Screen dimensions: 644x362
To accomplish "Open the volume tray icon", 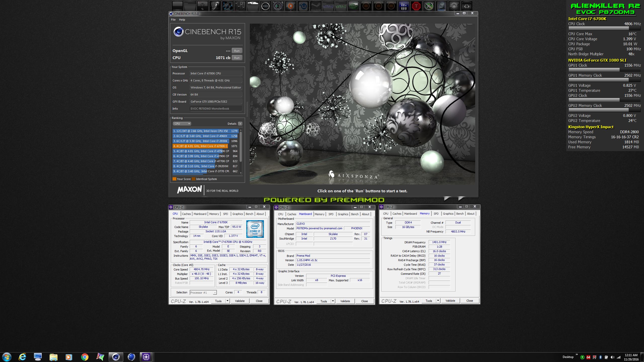I will click(x=612, y=357).
